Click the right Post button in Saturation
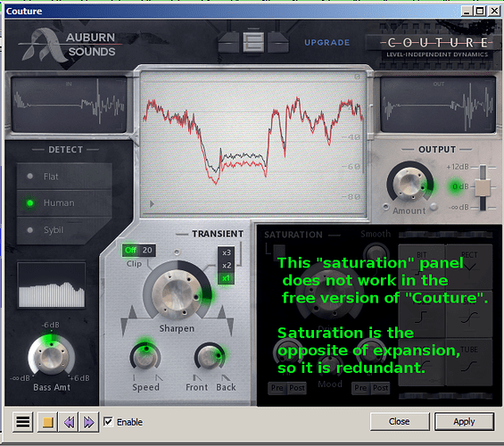 [x=380, y=388]
